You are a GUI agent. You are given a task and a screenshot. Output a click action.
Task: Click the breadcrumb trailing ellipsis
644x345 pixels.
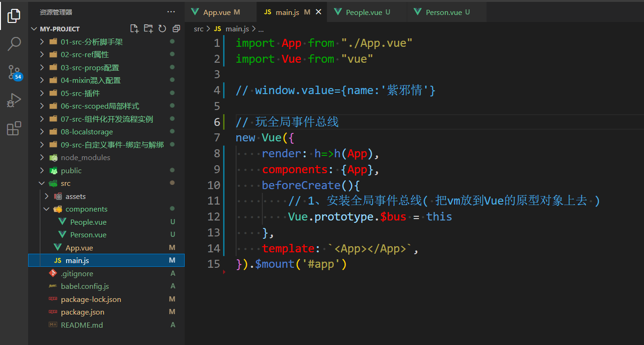pyautogui.click(x=262, y=29)
